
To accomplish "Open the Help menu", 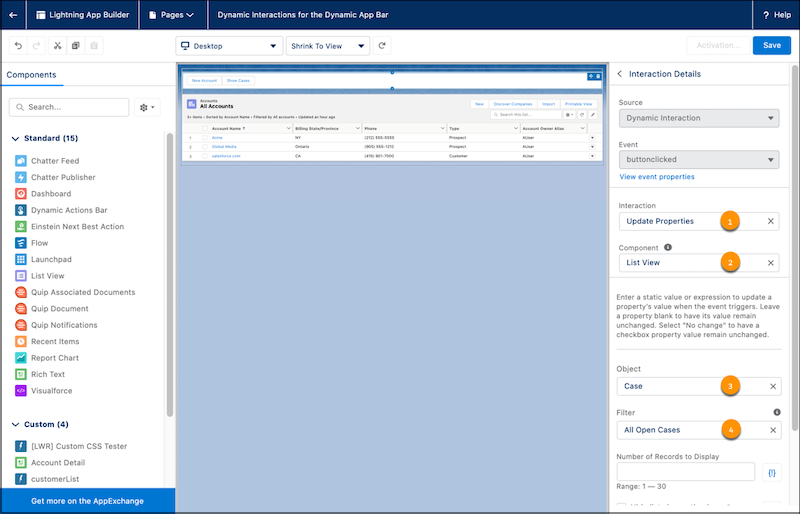I will coord(776,15).
